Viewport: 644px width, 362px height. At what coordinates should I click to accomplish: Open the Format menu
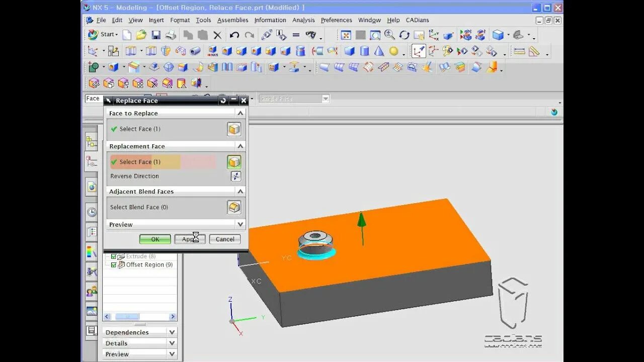coord(180,20)
